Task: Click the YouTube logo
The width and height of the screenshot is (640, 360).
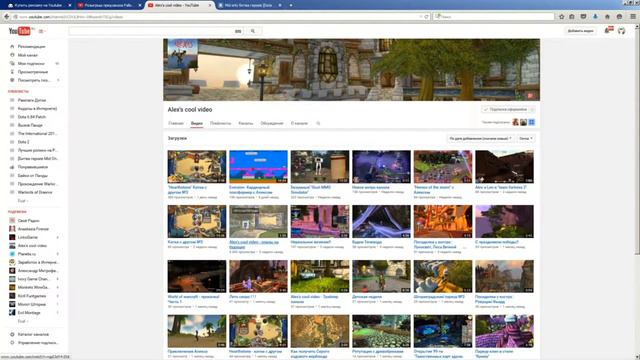Action: (x=20, y=31)
